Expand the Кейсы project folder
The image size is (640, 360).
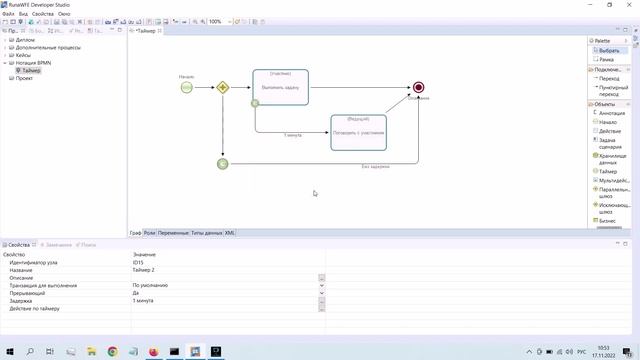click(5, 55)
